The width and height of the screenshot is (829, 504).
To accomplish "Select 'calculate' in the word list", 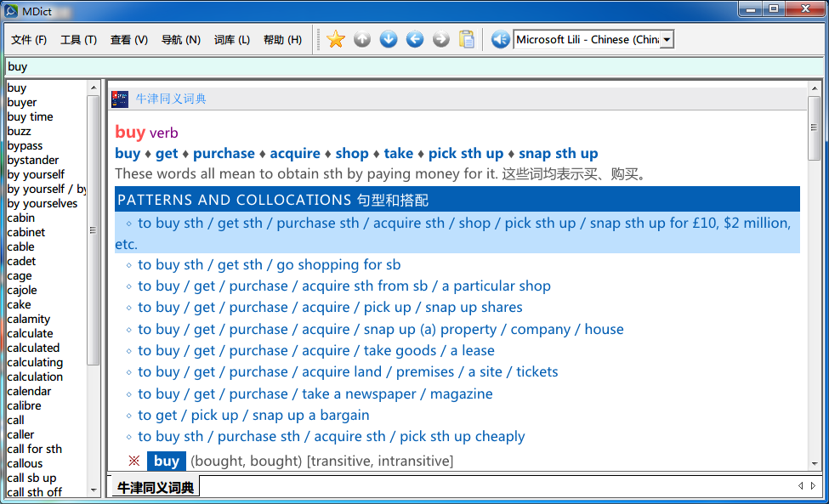I will (30, 333).
